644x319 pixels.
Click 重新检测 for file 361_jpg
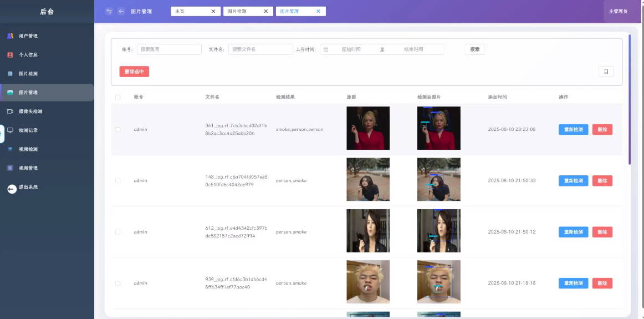pos(574,129)
